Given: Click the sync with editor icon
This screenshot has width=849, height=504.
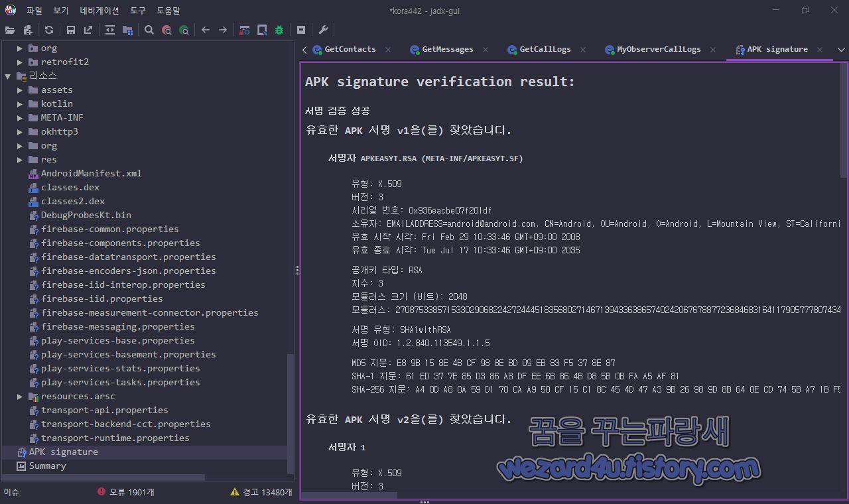Looking at the screenshot, I should click(110, 30).
